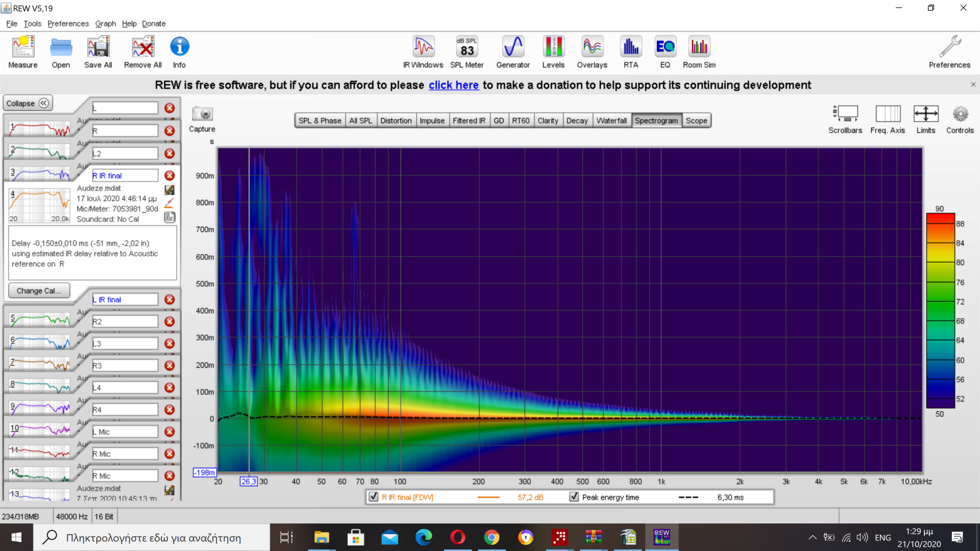Viewport: 980px width, 551px height.
Task: Toggle the R IR final trace checkbox
Action: (374, 497)
